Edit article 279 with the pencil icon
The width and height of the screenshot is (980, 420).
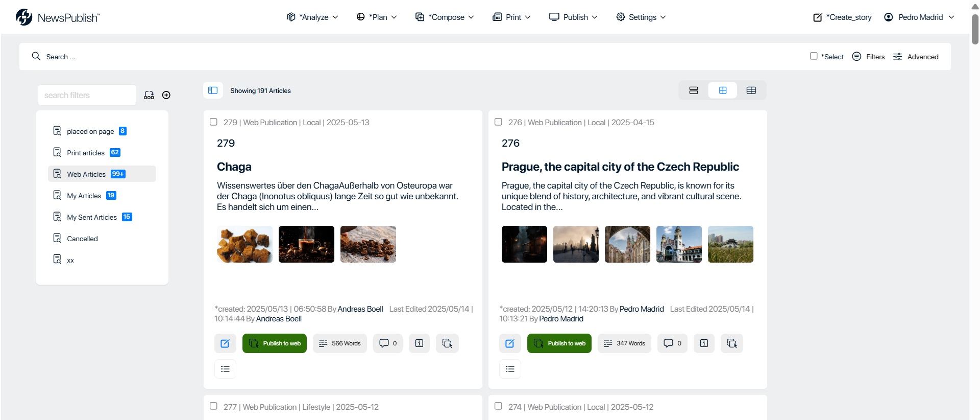click(225, 343)
